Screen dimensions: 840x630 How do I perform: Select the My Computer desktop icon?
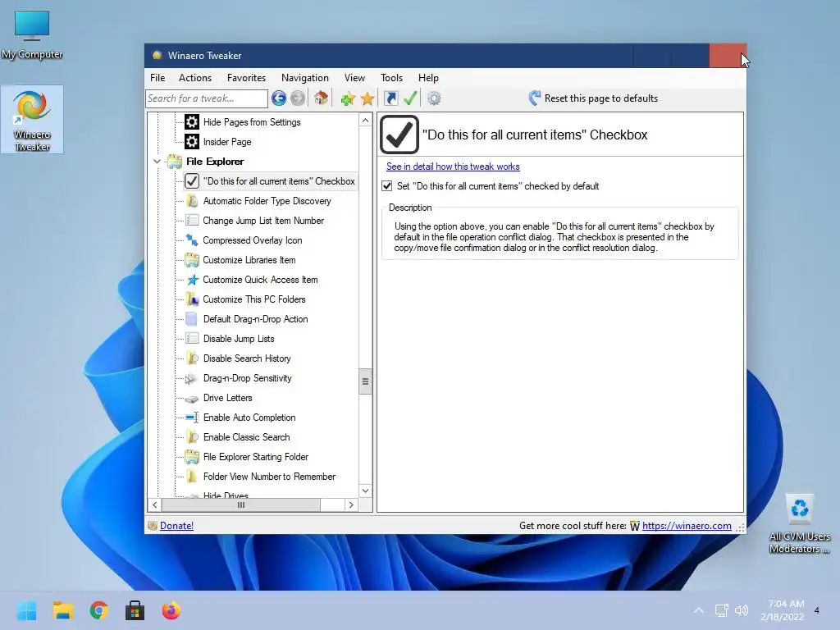[32, 34]
